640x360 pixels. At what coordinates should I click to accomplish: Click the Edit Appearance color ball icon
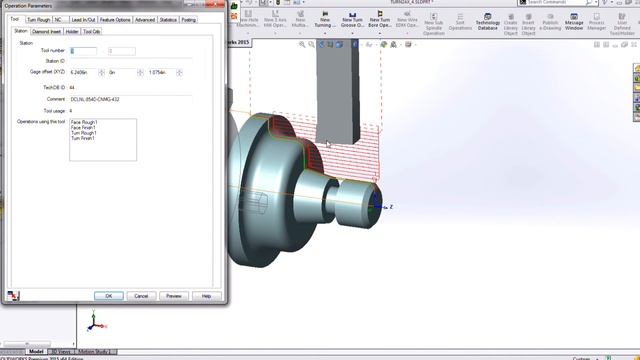(x=383, y=44)
